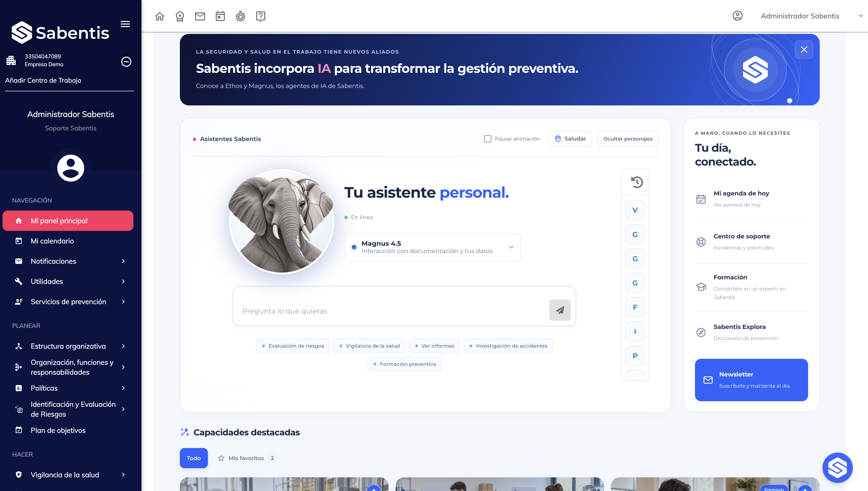Expand Estructura organizativa submenu
The width and height of the screenshot is (868, 491).
click(x=123, y=346)
